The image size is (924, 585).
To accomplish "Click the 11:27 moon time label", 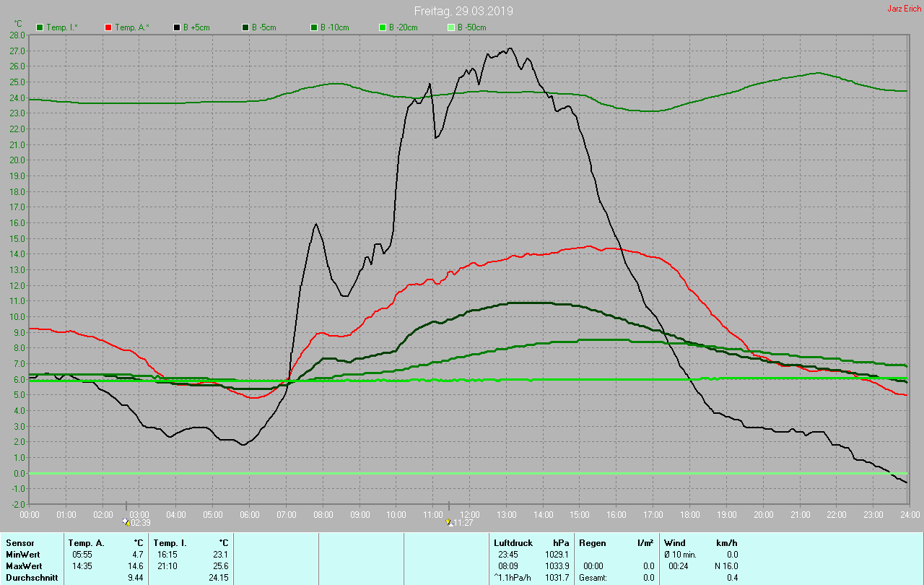I will coord(463,523).
